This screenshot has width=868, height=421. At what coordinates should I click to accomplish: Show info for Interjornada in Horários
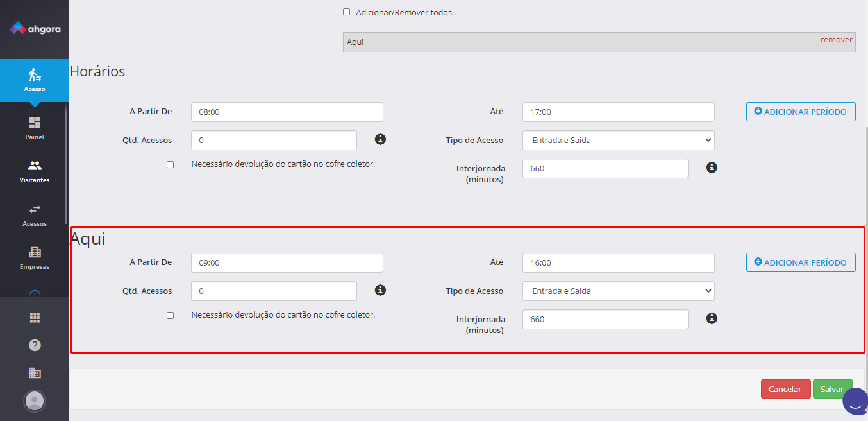(x=712, y=168)
